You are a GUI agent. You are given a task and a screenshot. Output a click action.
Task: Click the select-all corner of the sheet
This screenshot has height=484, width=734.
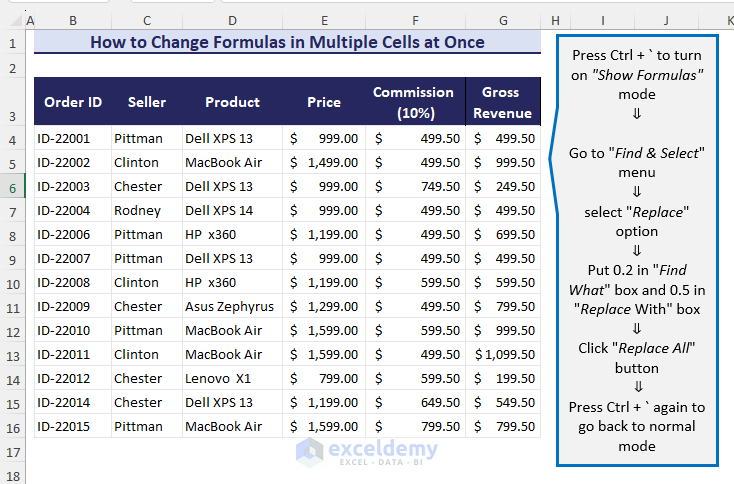pyautogui.click(x=12, y=20)
